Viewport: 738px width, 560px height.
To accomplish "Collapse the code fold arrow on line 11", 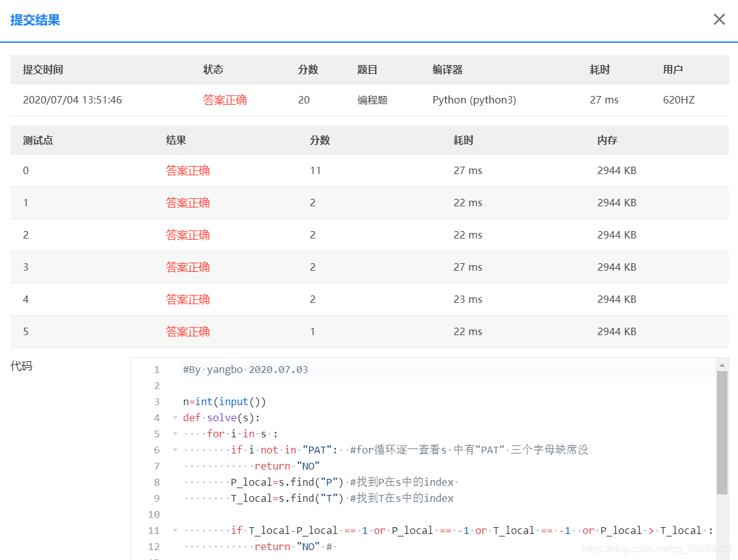I will click(x=174, y=530).
